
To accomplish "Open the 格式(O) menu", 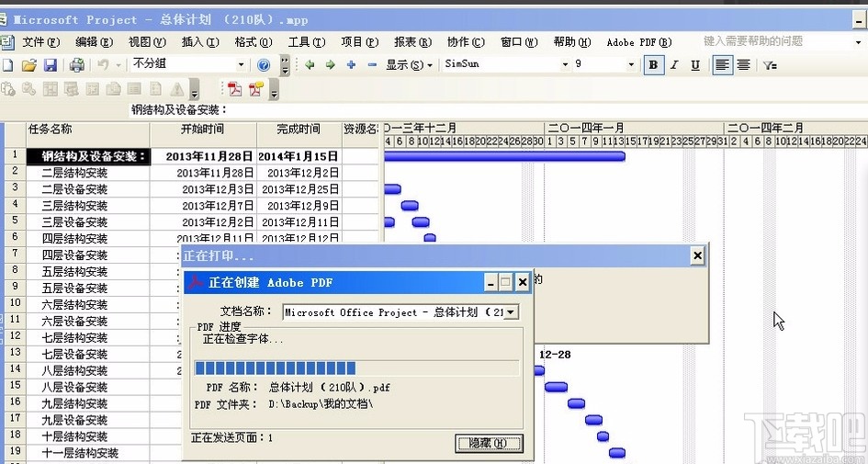I will click(254, 42).
